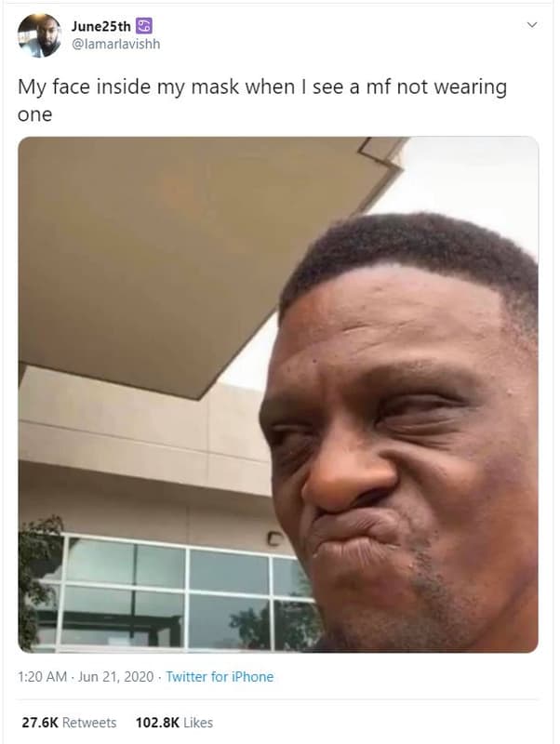560x744 pixels.
Task: Visit the @lamarlavishh handle
Action: (x=115, y=44)
